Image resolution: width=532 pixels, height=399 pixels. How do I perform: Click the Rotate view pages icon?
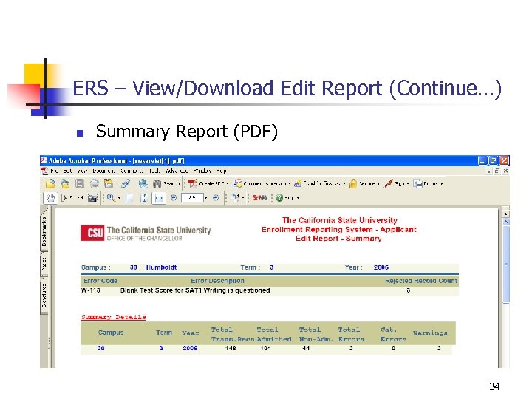(x=235, y=197)
